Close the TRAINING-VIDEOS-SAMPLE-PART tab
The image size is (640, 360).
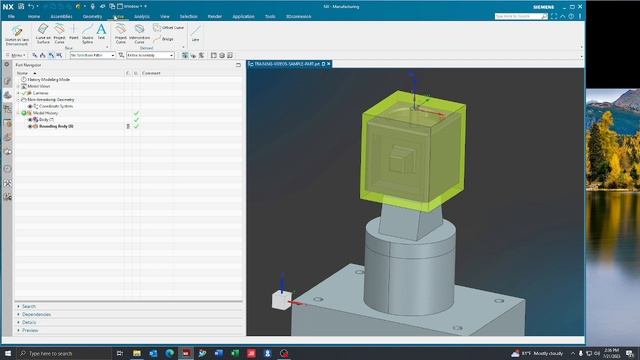329,64
